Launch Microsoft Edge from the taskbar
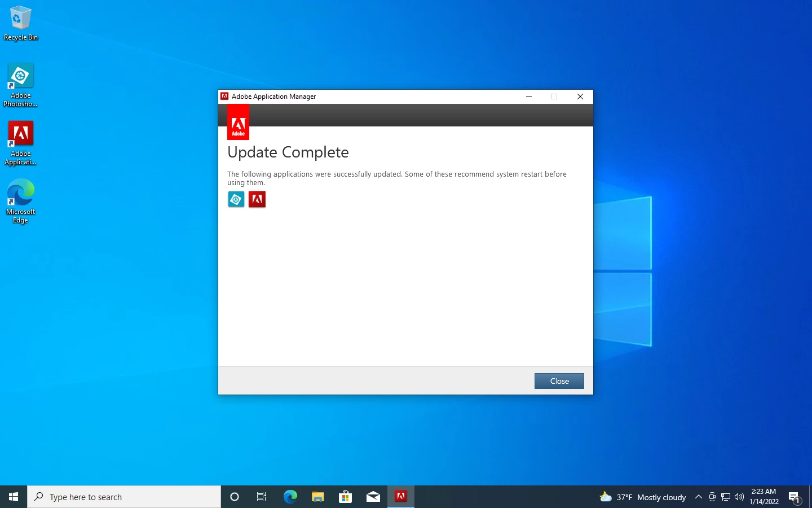The width and height of the screenshot is (812, 508). tap(290, 497)
